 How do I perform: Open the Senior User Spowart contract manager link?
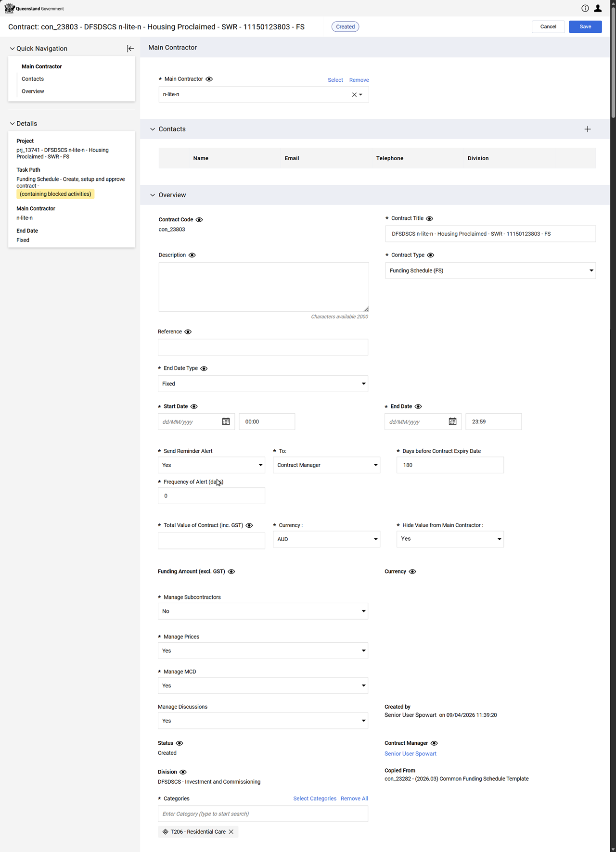tap(410, 754)
